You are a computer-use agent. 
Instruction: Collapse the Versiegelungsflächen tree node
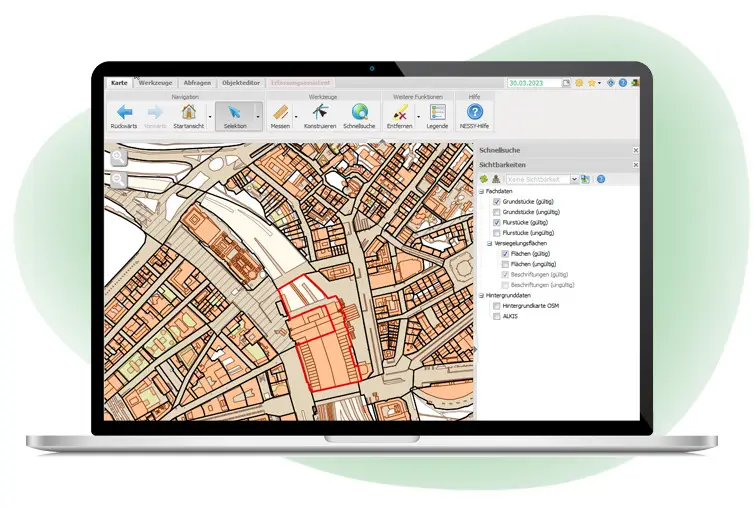tap(489, 243)
